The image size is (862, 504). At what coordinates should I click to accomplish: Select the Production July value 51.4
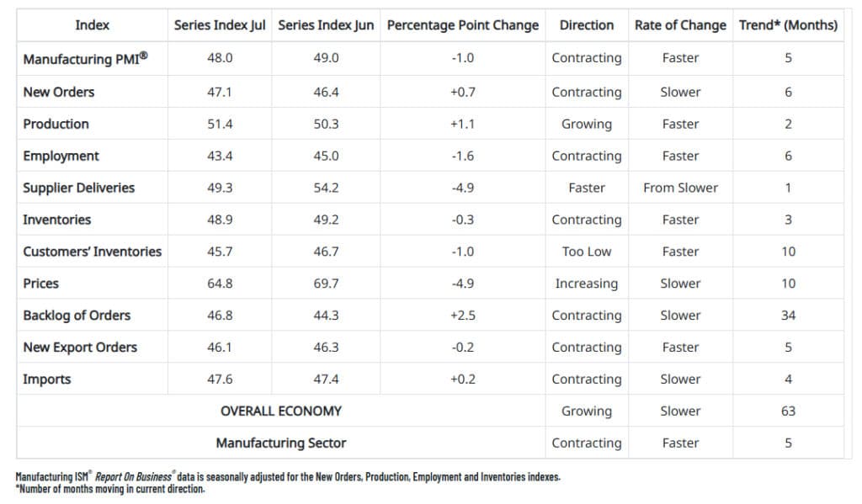pos(220,125)
